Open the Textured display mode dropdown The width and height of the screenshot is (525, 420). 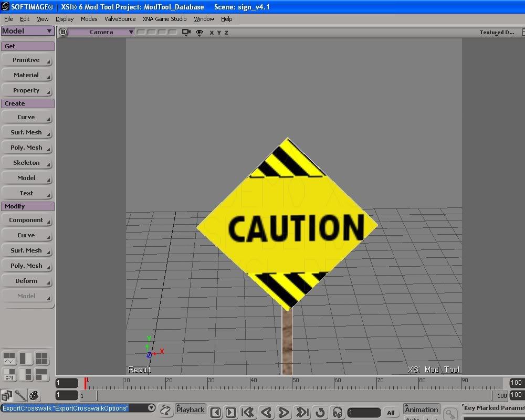[497, 32]
